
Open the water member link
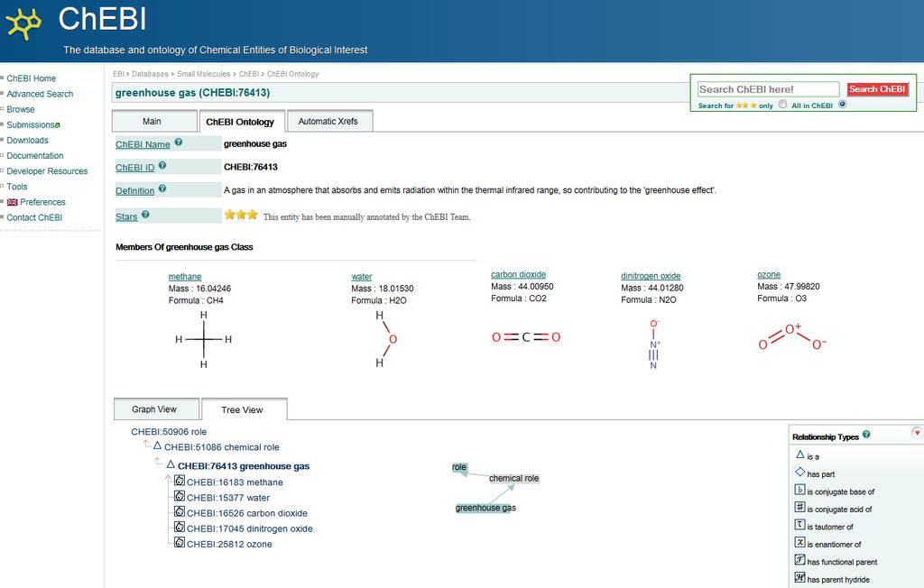362,277
